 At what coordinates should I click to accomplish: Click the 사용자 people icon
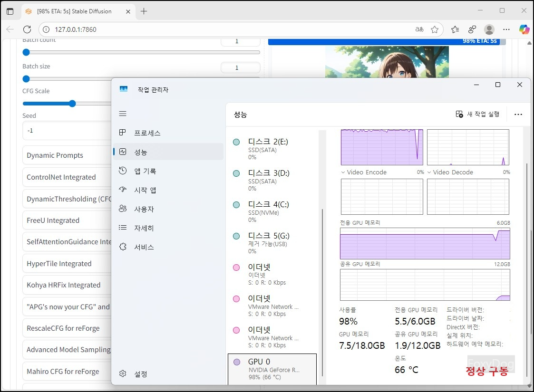[x=123, y=209]
